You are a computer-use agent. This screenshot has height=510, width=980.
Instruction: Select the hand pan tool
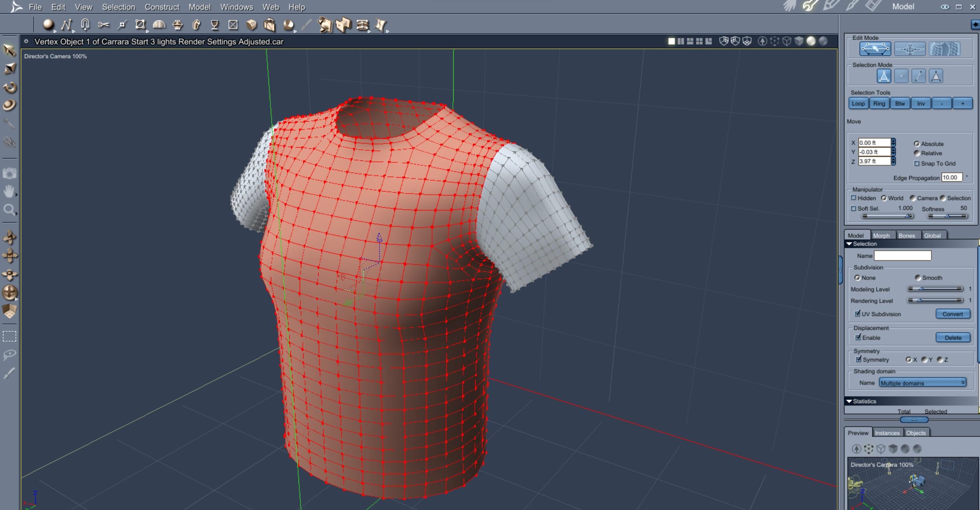click(x=9, y=191)
